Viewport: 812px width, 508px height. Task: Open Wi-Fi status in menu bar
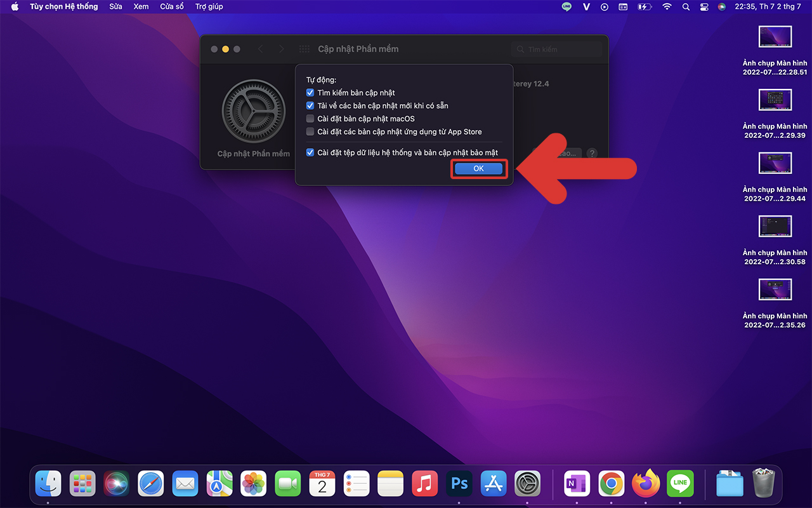(x=667, y=6)
